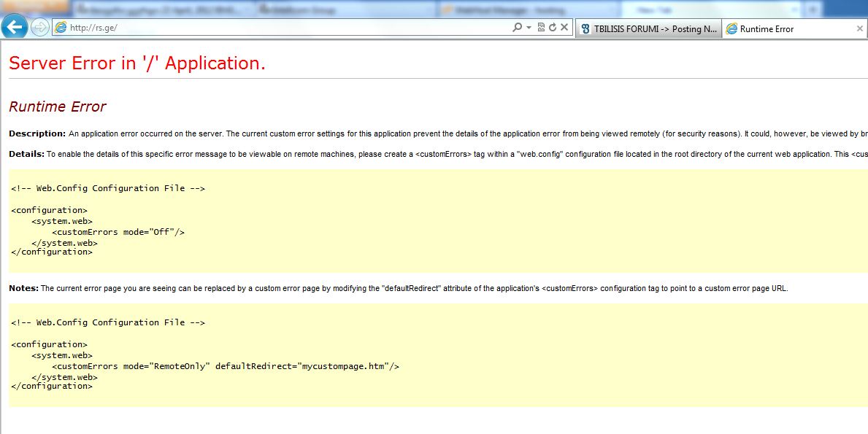Click the customErrors mode="Off" code line
The image size is (868, 434).
pyautogui.click(x=118, y=232)
